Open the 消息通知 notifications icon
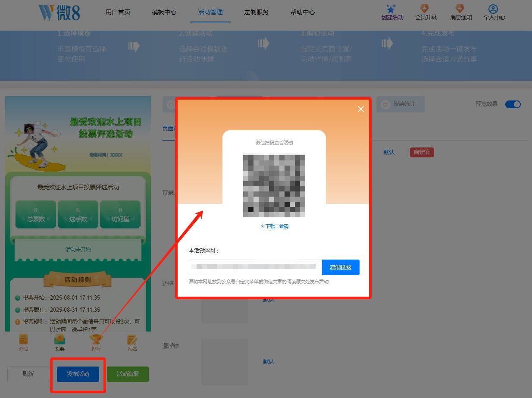 point(460,9)
